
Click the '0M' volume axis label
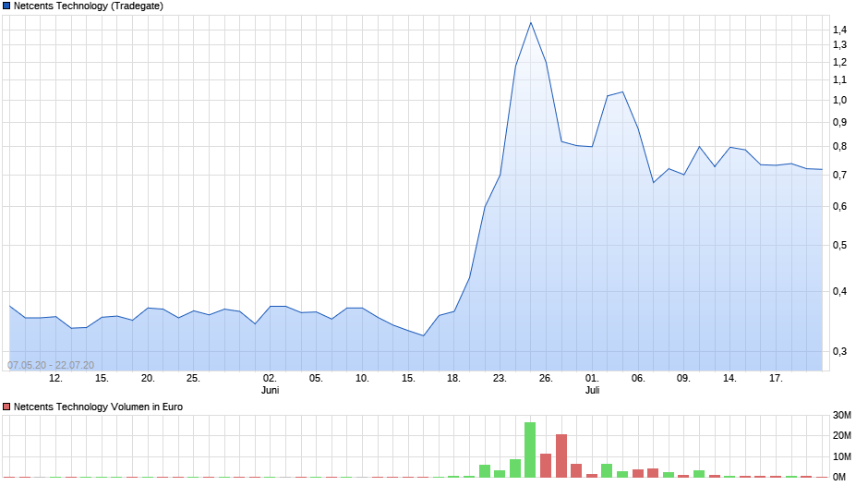pyautogui.click(x=839, y=477)
